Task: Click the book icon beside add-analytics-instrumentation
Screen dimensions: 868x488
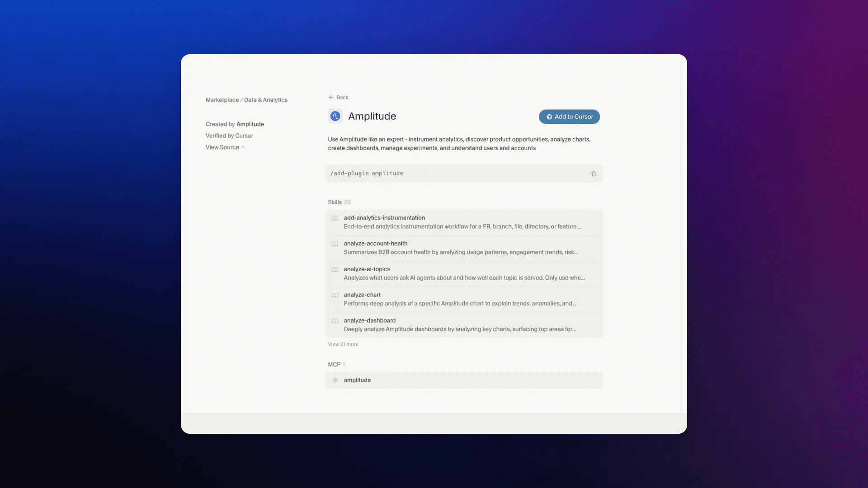Action: click(335, 218)
